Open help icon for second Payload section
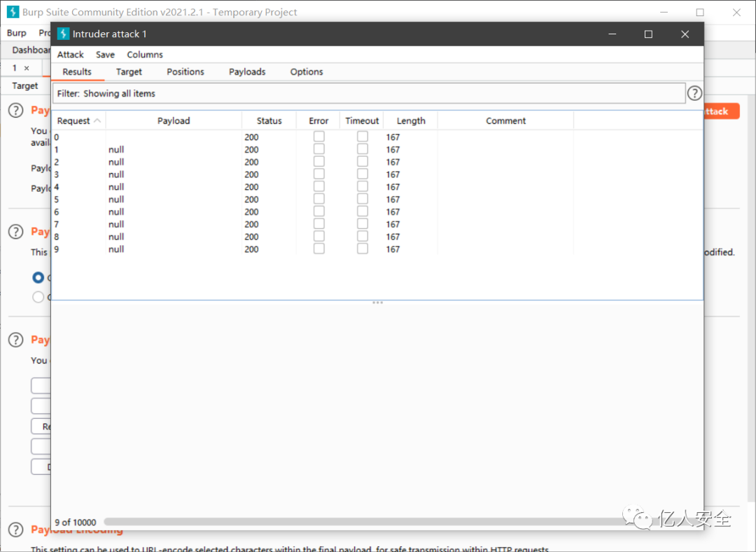This screenshot has height=552, width=756. tap(16, 232)
